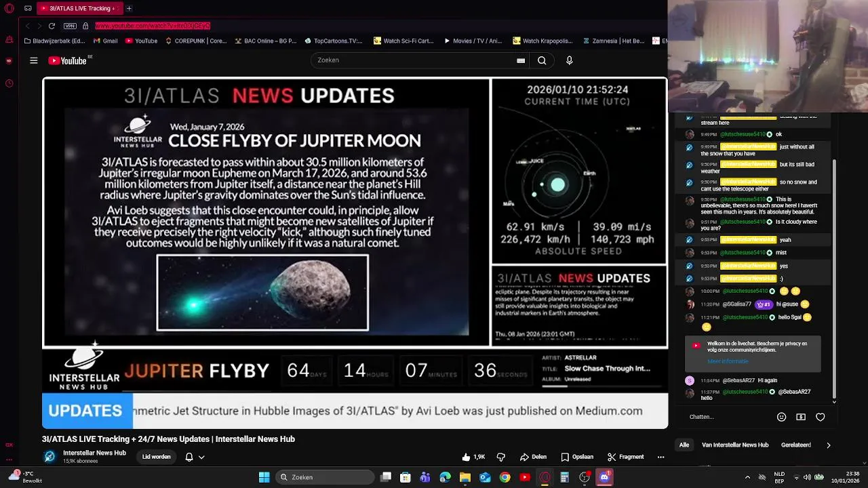This screenshot has width=868, height=488.
Task: Open the BAC Online bookmark
Action: (x=265, y=41)
